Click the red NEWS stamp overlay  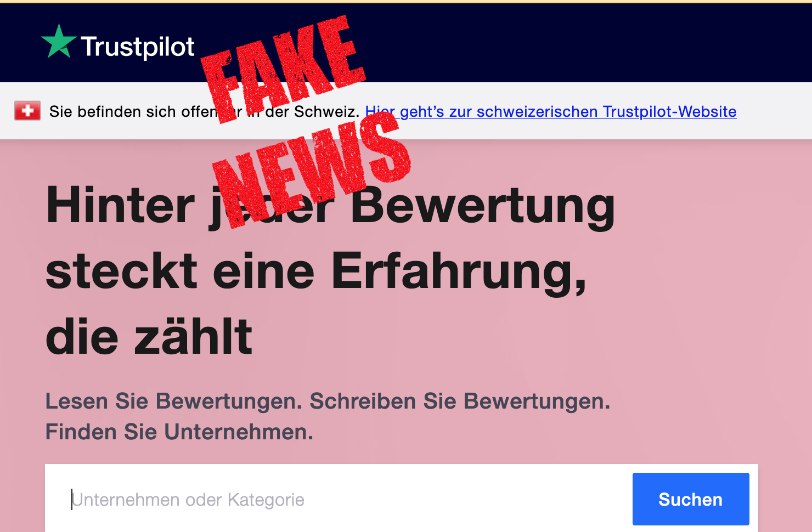[312, 167]
